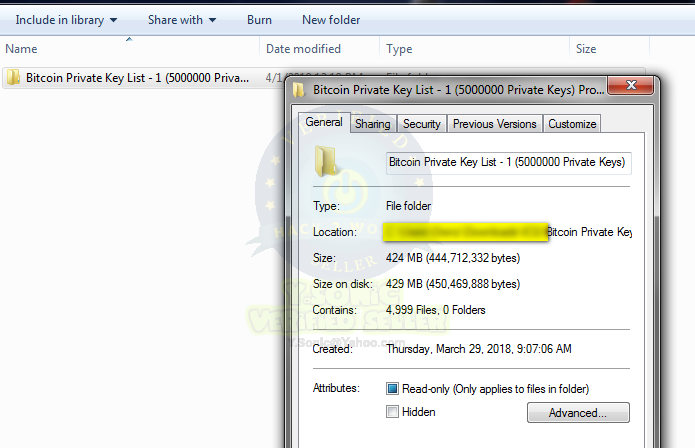Click the Burn toolbar button

point(259,20)
